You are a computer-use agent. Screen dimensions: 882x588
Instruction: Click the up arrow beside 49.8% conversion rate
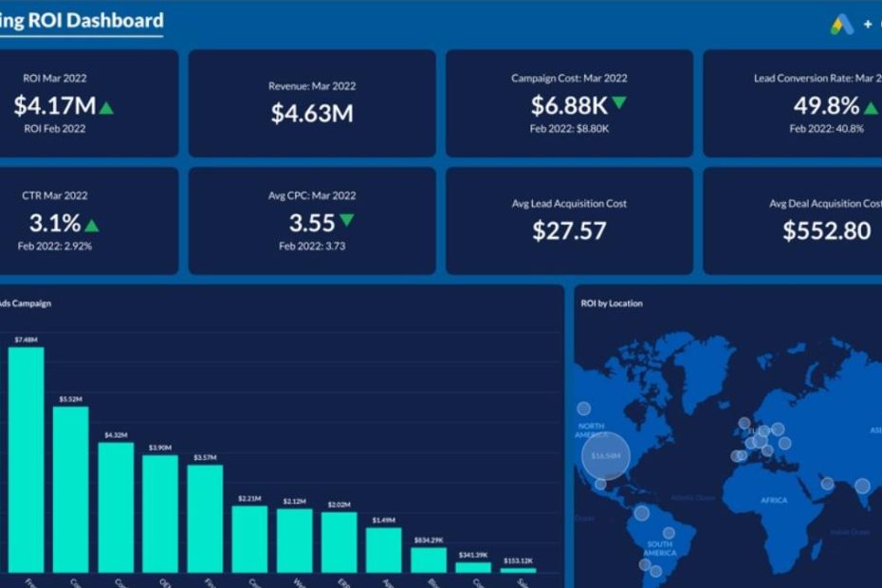pos(871,107)
